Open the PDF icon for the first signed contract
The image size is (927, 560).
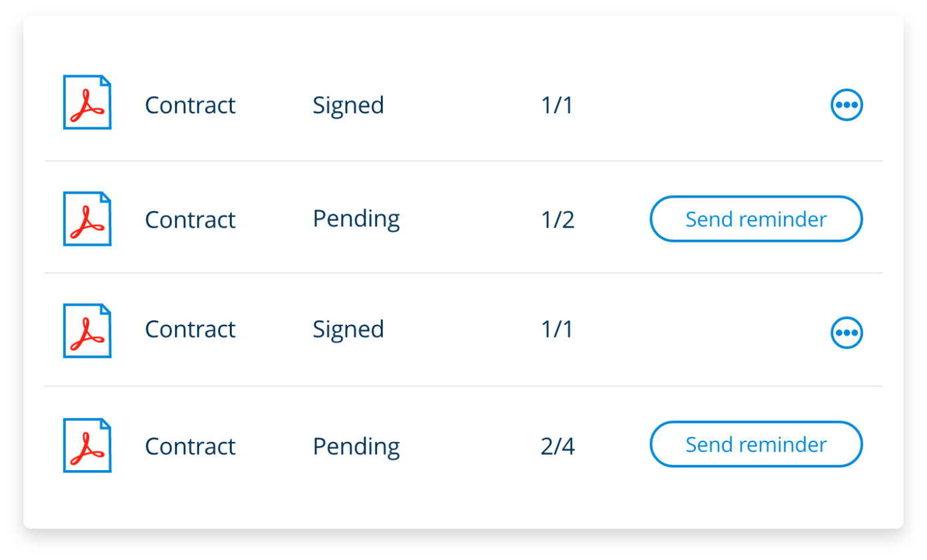point(86,103)
